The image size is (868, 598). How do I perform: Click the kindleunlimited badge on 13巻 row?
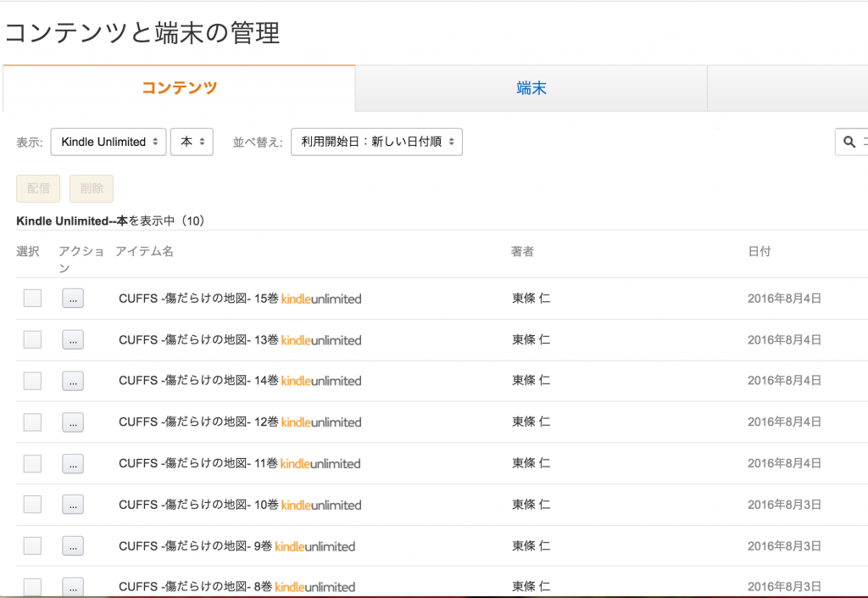[x=321, y=340]
